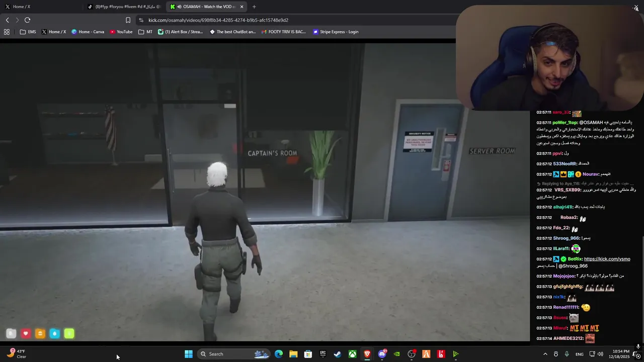Show hidden system tray icons
The image size is (644, 362).
tap(545, 354)
